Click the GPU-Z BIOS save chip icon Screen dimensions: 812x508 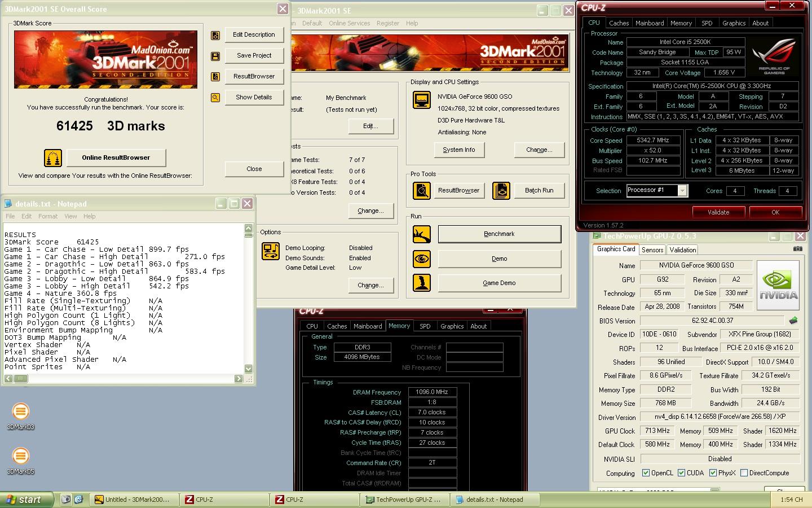click(793, 321)
